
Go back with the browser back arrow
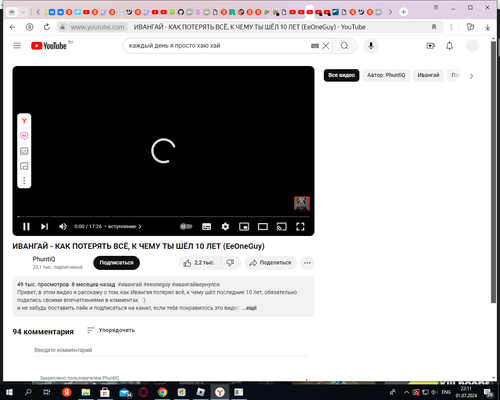tap(12, 27)
